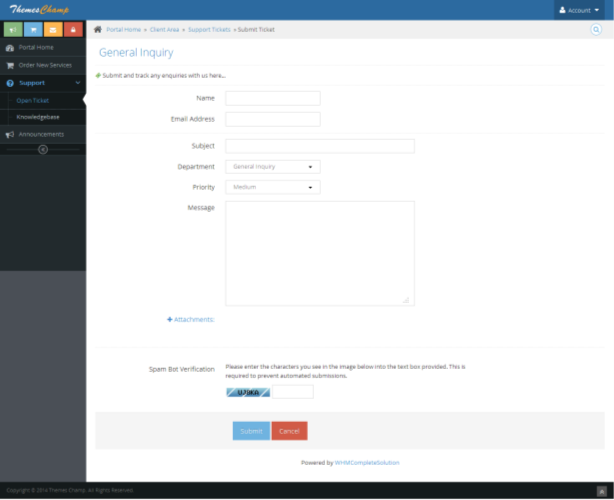Click into the Message text area
The image size is (614, 500).
click(x=319, y=252)
